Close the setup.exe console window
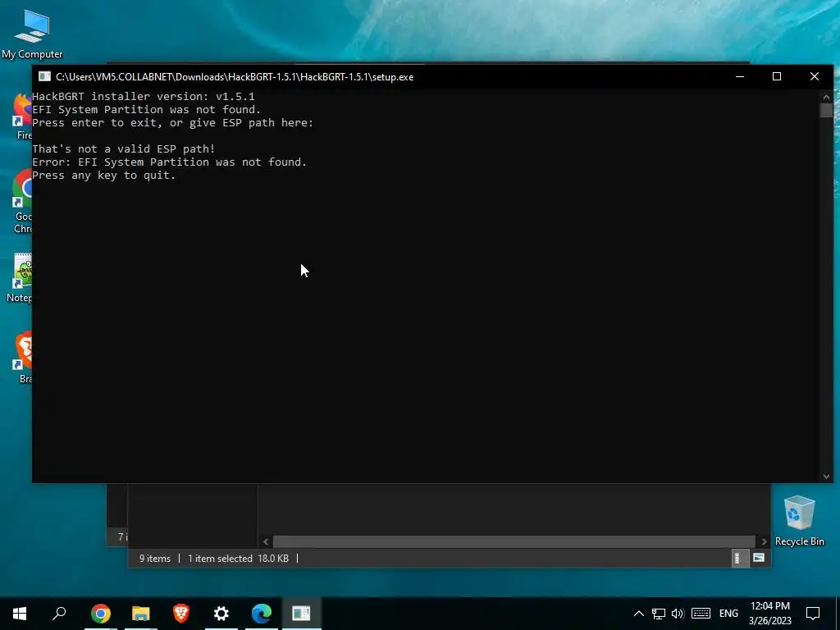This screenshot has height=630, width=840. (815, 76)
